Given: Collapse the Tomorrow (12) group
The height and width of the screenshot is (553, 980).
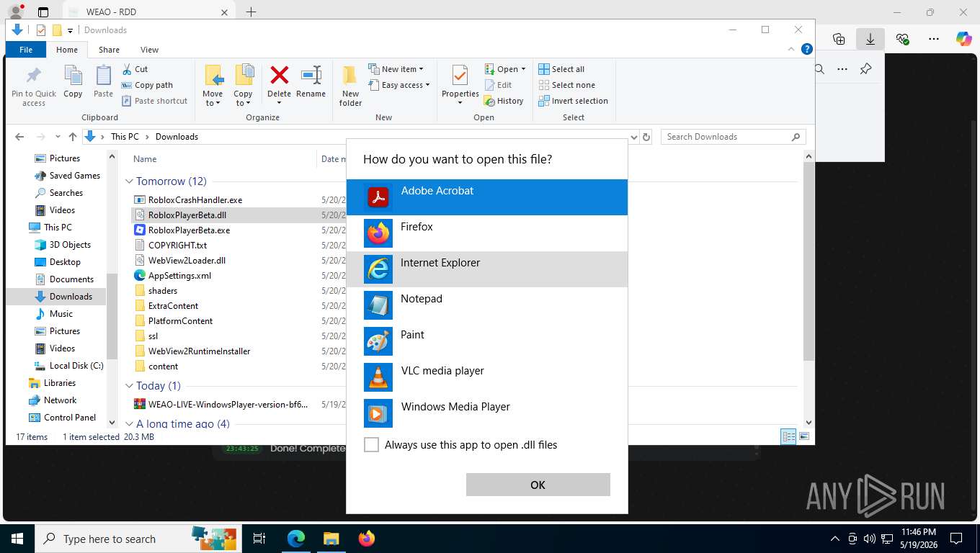Looking at the screenshot, I should coord(130,181).
